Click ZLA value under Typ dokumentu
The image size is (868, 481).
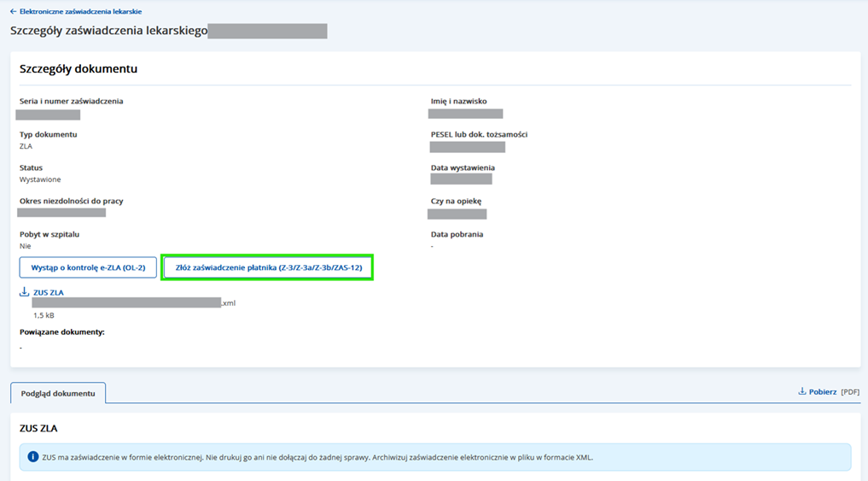pos(26,146)
